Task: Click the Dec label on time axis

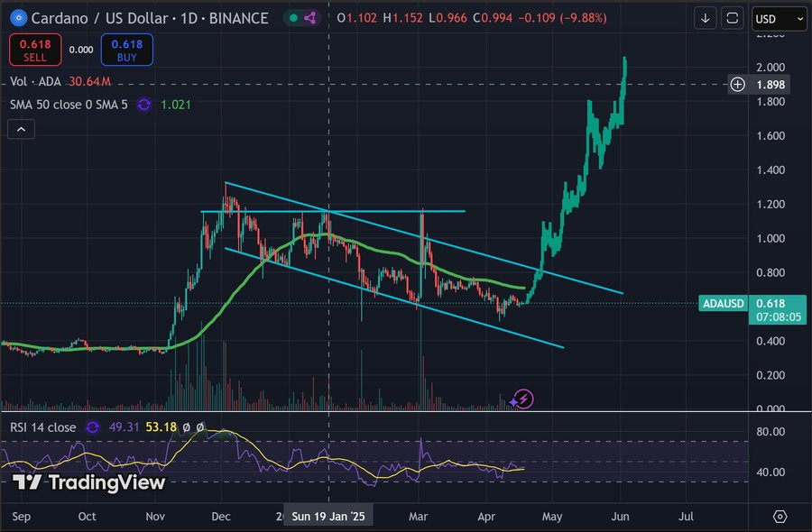Action: (221, 517)
